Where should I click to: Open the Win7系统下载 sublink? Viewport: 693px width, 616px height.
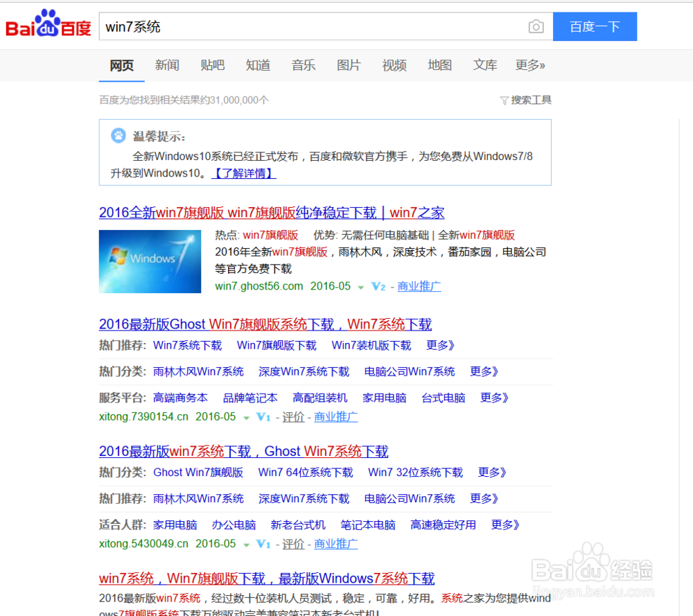[187, 346]
